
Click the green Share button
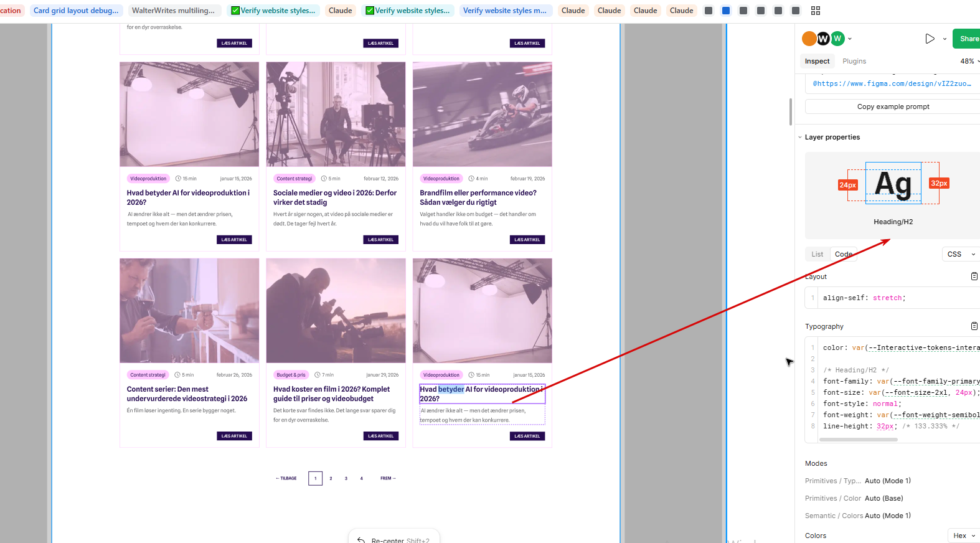(x=968, y=39)
